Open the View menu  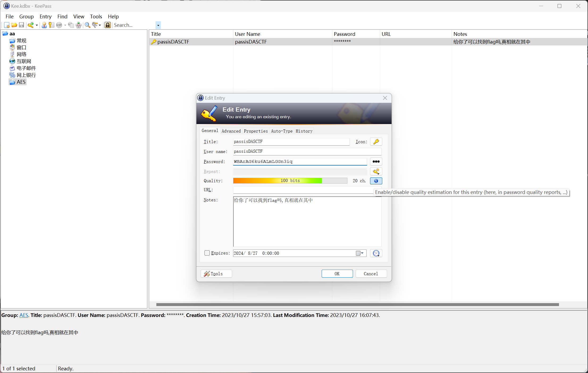pos(79,16)
